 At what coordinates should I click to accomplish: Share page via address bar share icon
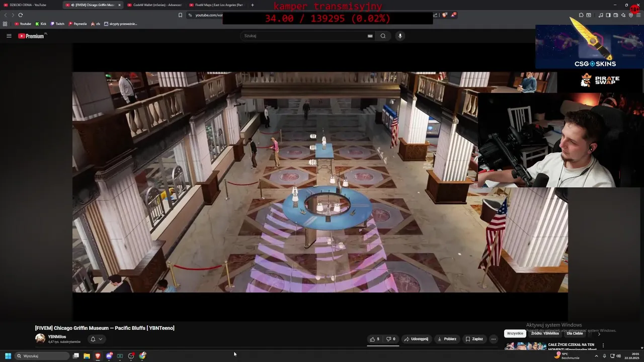435,15
